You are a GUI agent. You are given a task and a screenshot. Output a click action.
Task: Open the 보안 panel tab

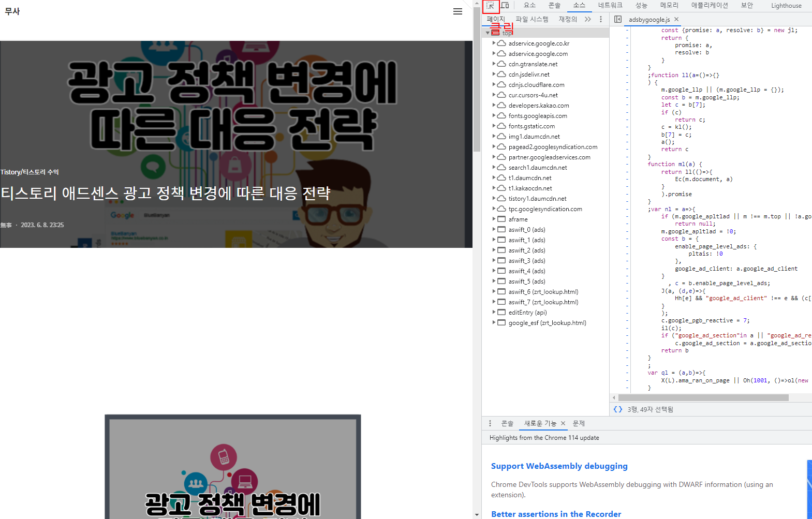click(747, 6)
